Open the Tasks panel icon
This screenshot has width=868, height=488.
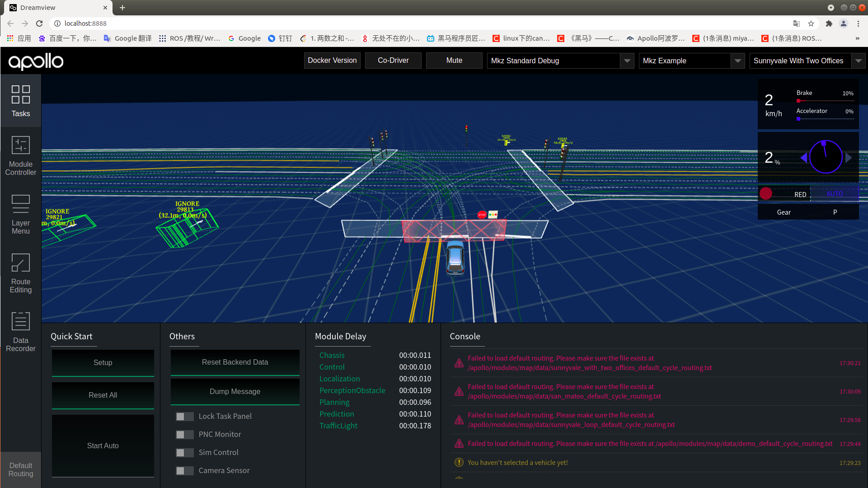(x=20, y=100)
